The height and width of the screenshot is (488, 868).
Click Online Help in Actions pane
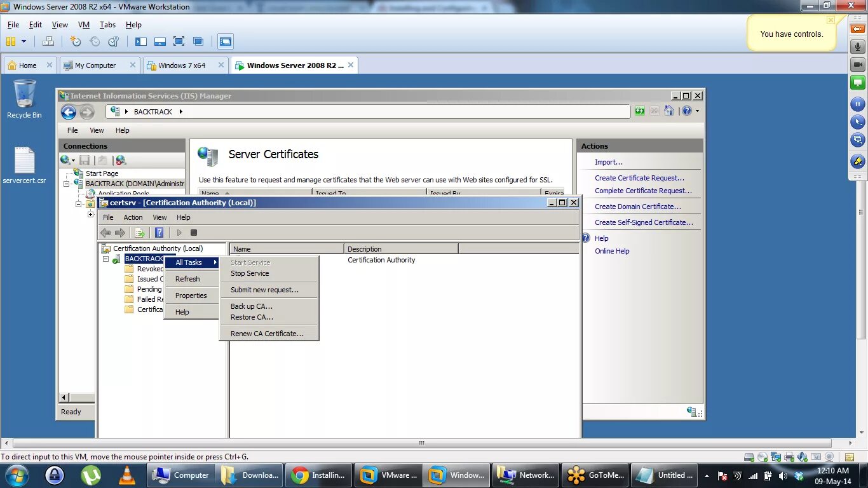pyautogui.click(x=612, y=251)
